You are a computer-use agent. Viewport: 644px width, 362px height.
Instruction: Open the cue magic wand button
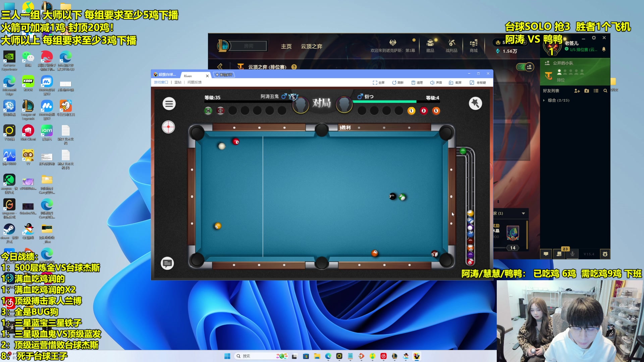pyautogui.click(x=475, y=103)
